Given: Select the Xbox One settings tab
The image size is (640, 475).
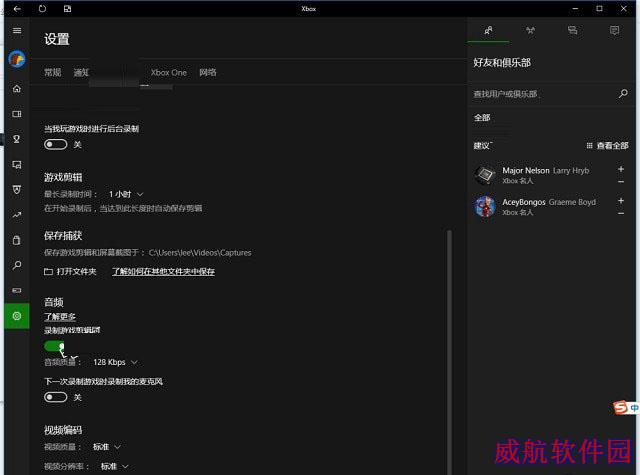Looking at the screenshot, I should 169,73.
